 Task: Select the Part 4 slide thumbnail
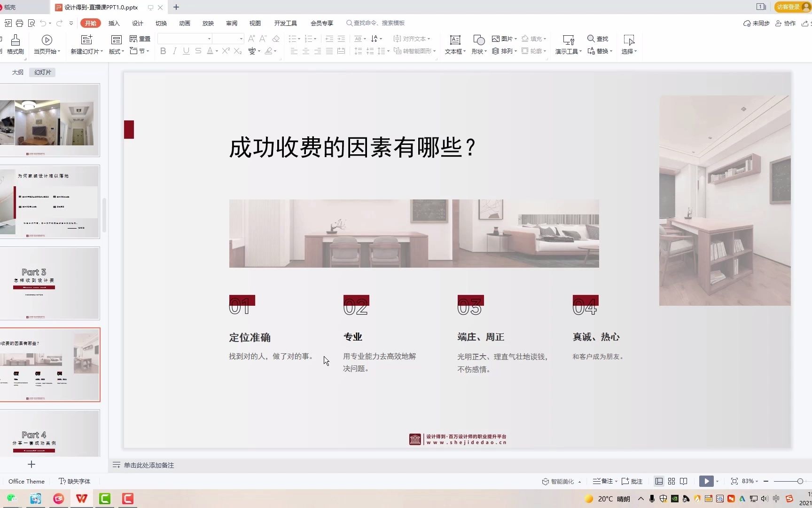[50, 434]
